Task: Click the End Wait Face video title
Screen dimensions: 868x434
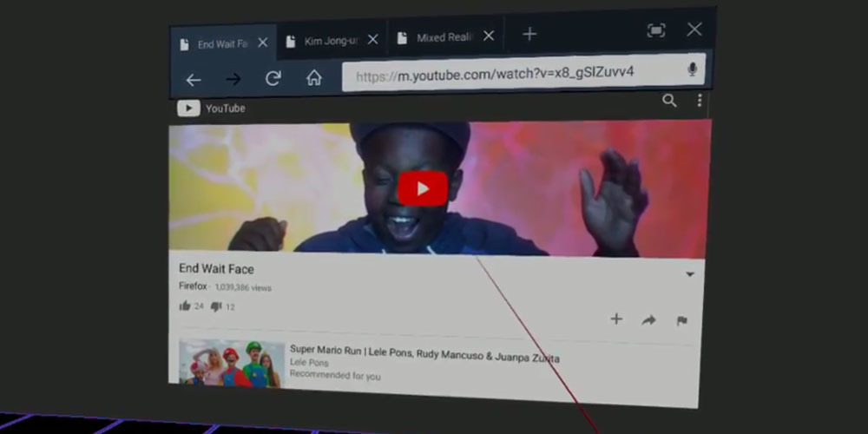Action: point(216,270)
